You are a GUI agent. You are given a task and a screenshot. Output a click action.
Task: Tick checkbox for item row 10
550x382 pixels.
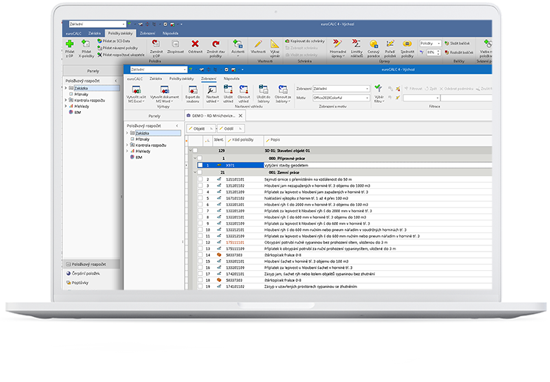(x=200, y=230)
